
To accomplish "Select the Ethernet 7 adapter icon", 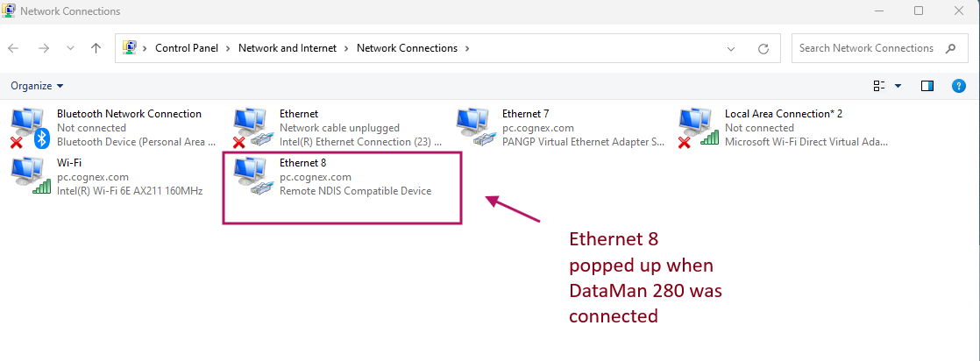I will [x=474, y=127].
